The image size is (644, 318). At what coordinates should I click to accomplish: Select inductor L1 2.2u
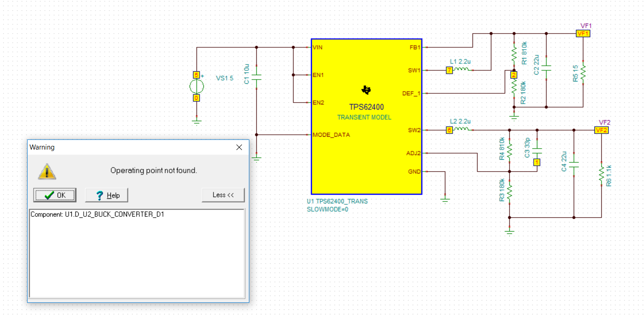point(461,69)
